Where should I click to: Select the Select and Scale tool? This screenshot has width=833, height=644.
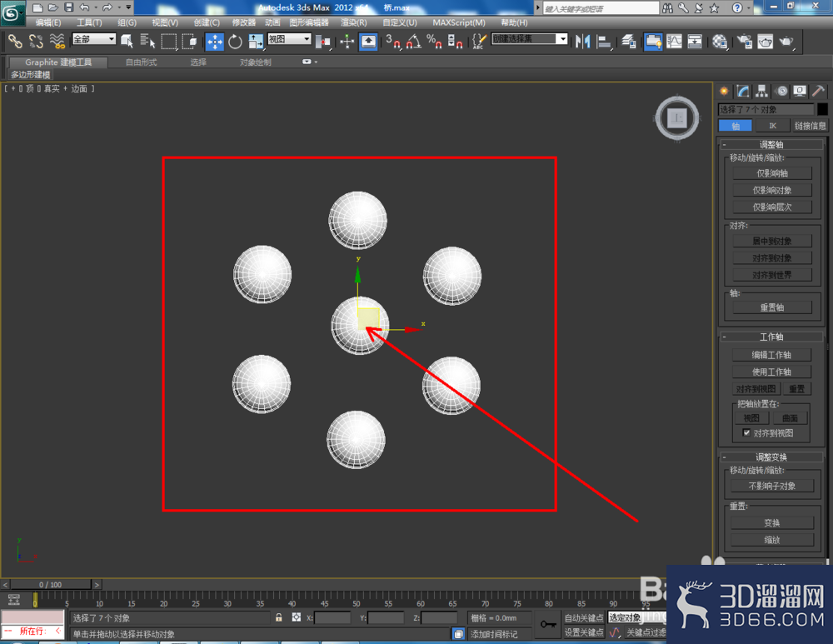(256, 42)
